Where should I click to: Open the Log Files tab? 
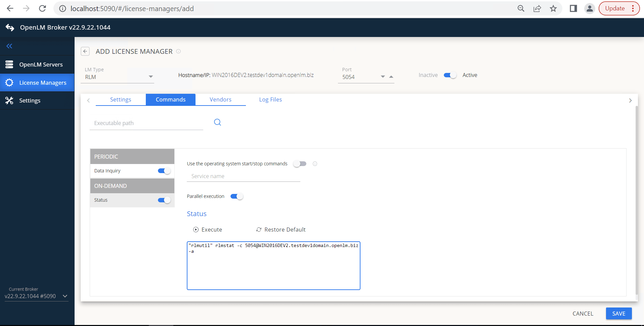[270, 99]
